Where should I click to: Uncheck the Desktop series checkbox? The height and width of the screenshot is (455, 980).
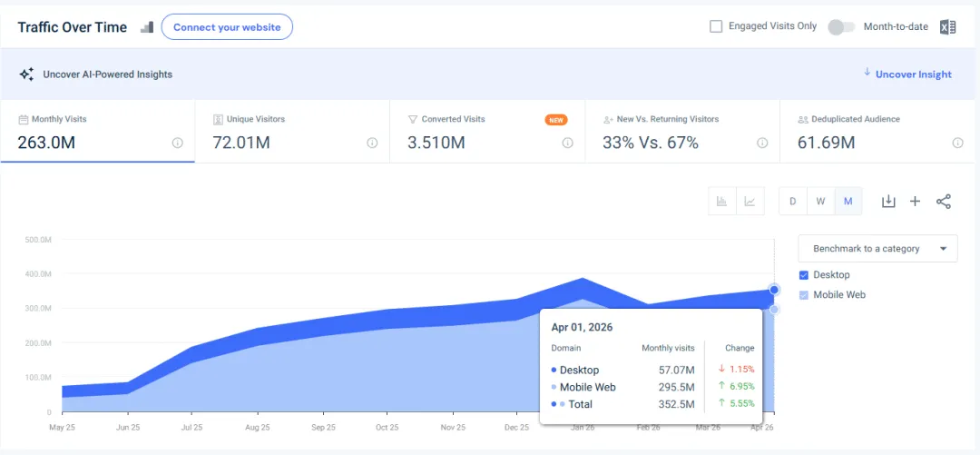804,275
